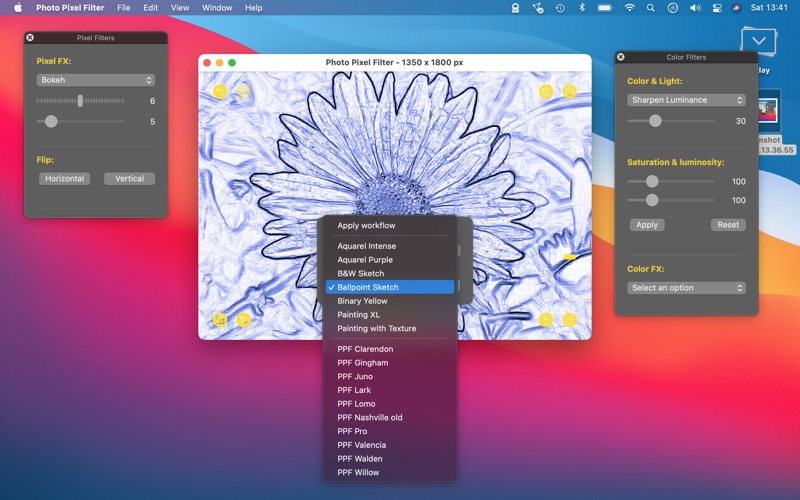Click the Vertical flip button

[x=129, y=179]
